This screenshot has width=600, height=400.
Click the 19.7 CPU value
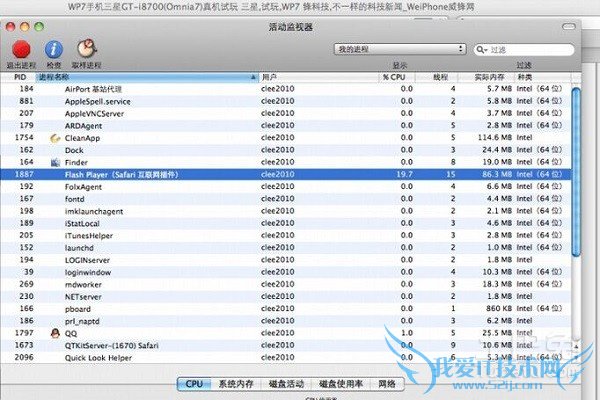(404, 175)
